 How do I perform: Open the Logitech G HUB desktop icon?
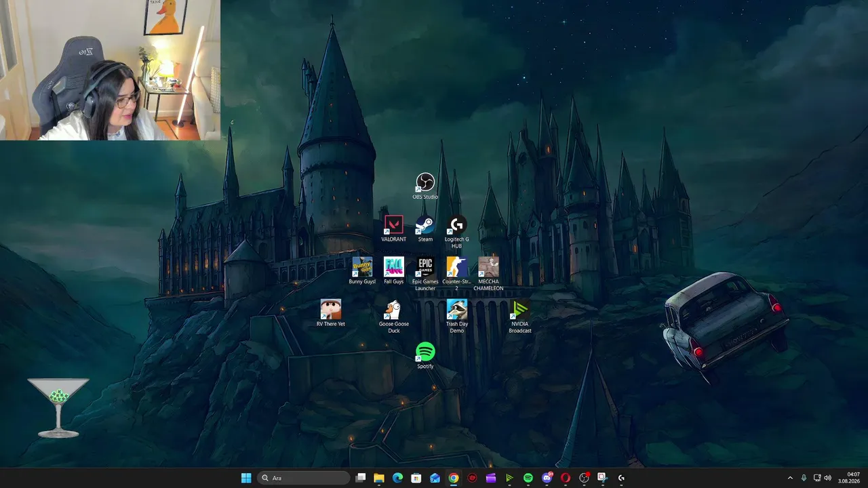click(x=456, y=232)
